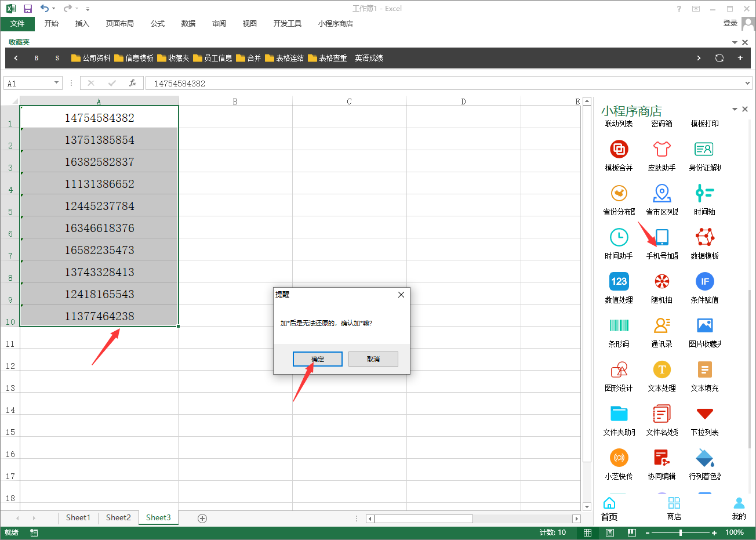
Task: Open the 文件夹助手 folder tool
Action: [x=619, y=414]
